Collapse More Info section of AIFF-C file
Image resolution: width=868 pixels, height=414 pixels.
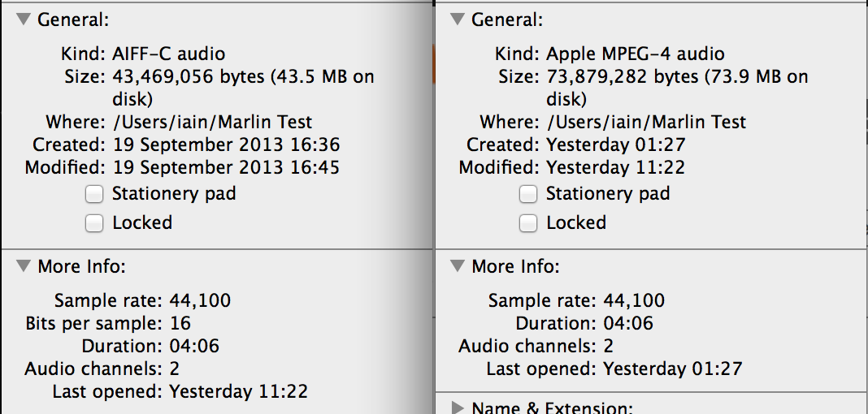click(x=24, y=266)
